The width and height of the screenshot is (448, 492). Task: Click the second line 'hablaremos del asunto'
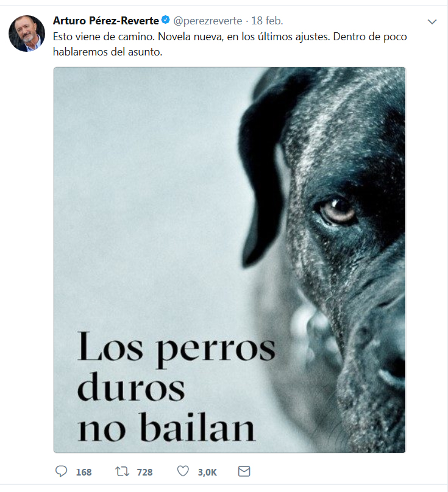point(108,52)
